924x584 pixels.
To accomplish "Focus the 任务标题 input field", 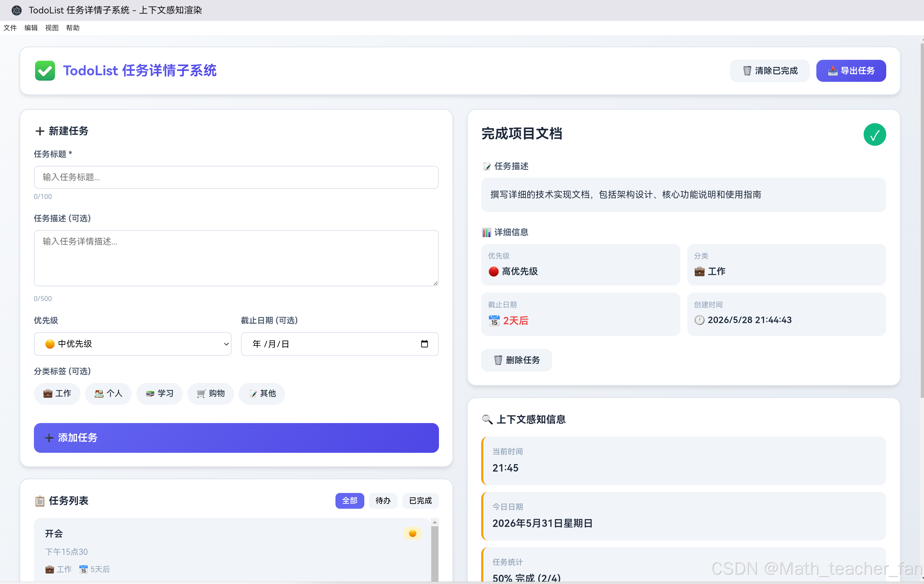I will click(x=236, y=177).
